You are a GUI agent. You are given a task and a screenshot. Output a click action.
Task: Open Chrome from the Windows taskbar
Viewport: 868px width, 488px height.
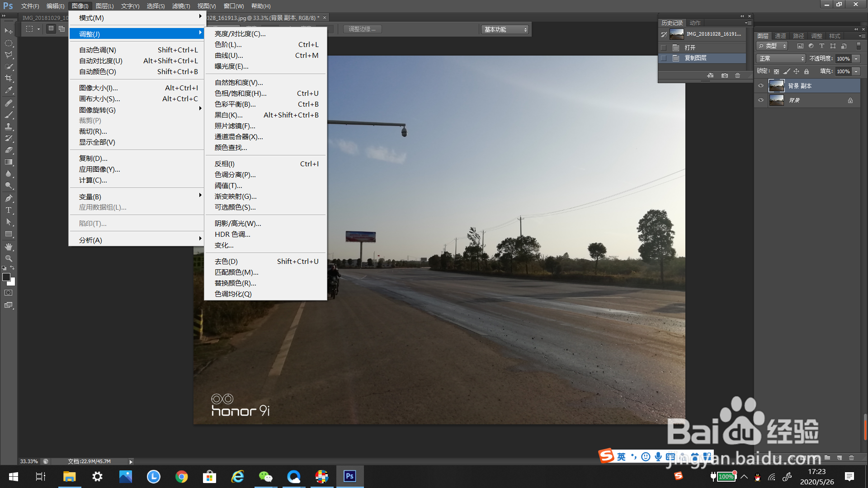pos(182,477)
